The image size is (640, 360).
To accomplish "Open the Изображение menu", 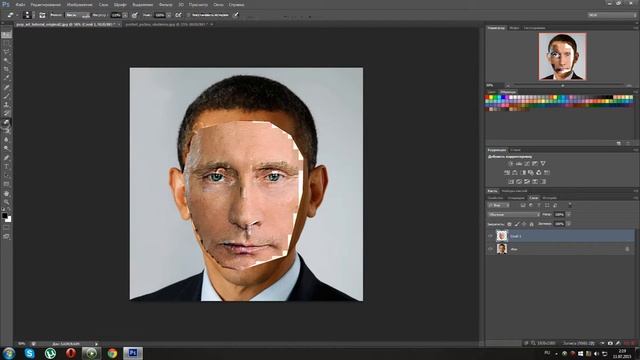I will tap(79, 4).
